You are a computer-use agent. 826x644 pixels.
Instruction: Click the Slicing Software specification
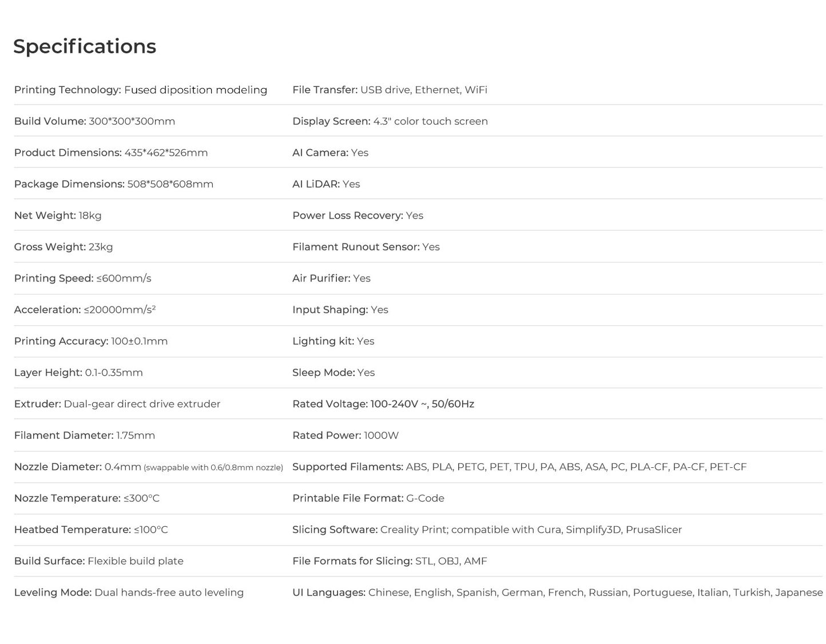tap(487, 530)
